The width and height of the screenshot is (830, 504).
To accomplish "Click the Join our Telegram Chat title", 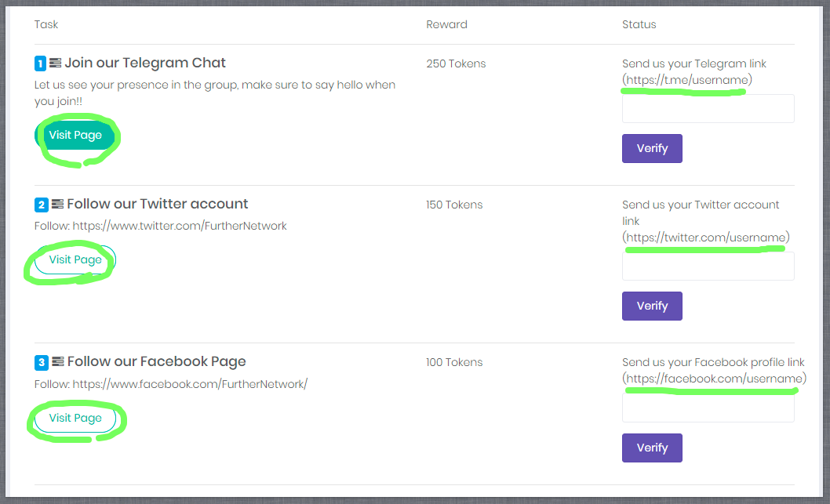I will [x=145, y=63].
